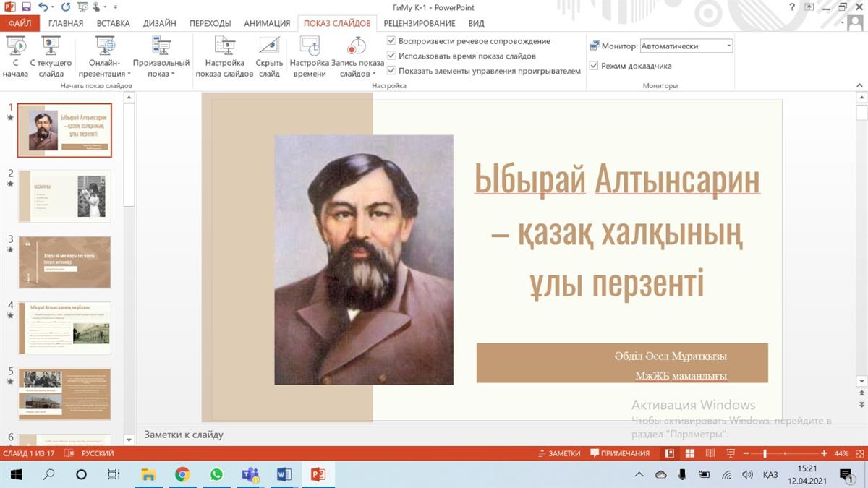Toggle use slide timings checkbox
This screenshot has width=868, height=488.
pyautogui.click(x=391, y=56)
